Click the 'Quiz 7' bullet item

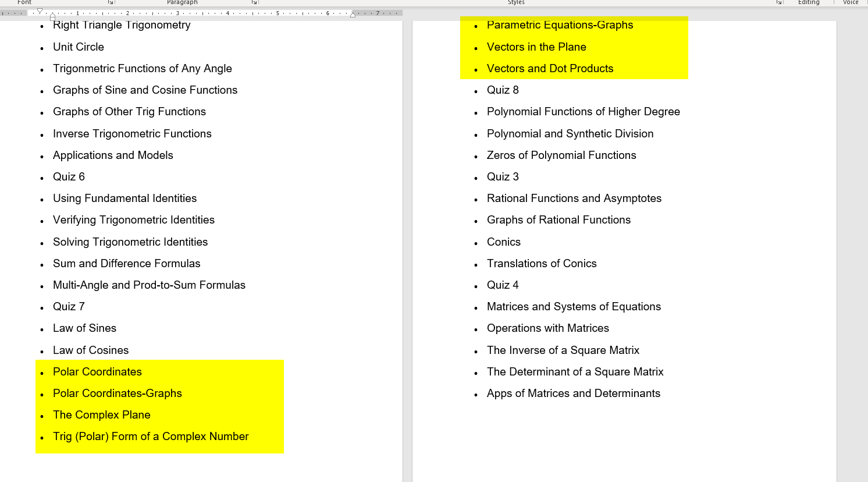pyautogui.click(x=69, y=307)
